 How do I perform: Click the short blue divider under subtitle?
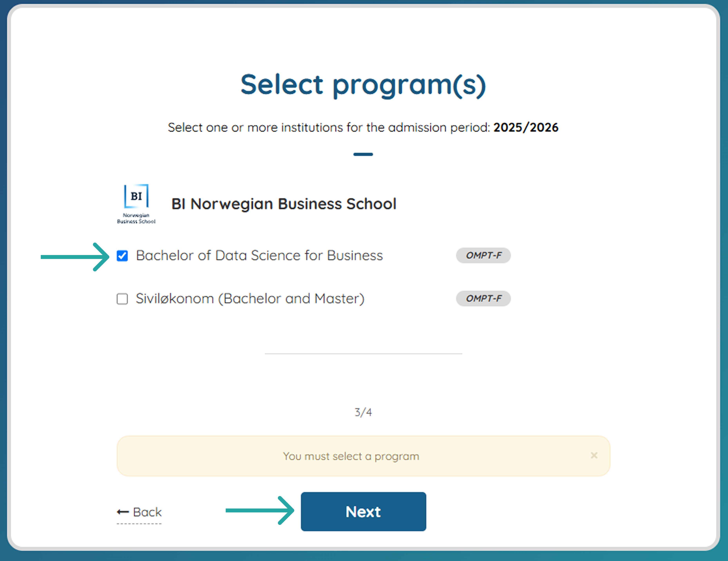pos(363,154)
